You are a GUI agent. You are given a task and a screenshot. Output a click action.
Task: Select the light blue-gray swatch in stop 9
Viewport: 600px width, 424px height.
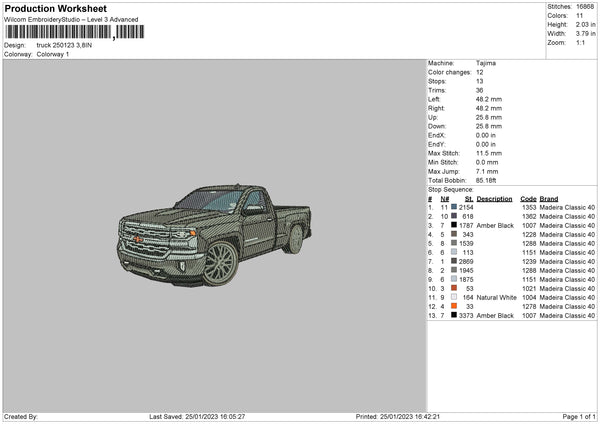tap(455, 279)
